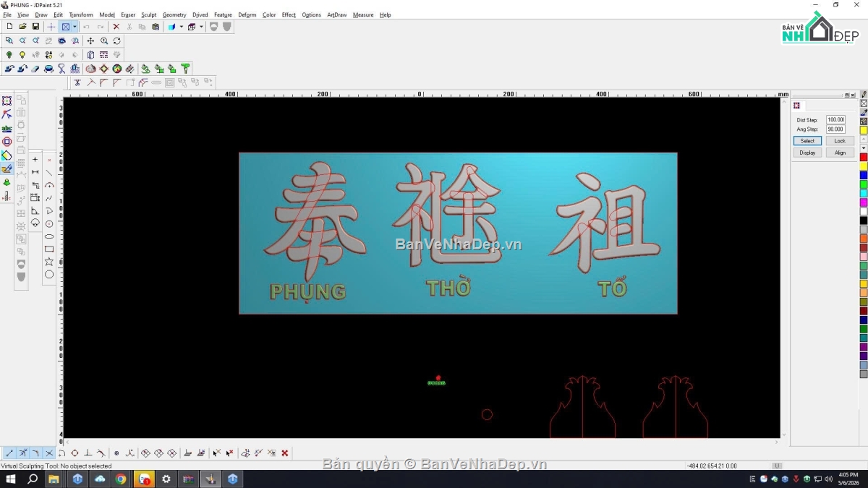The height and width of the screenshot is (488, 868).
Task: Open the Sculpt menu
Action: (x=148, y=14)
